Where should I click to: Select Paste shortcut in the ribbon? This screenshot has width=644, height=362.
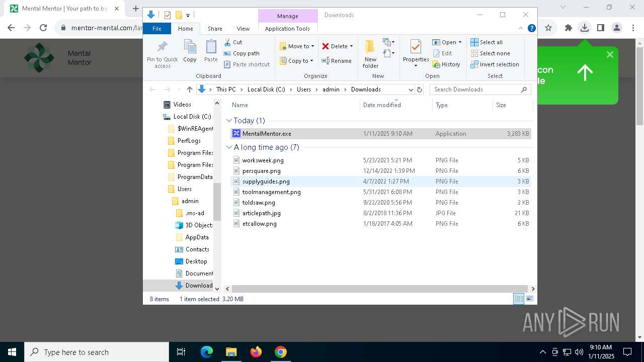(x=247, y=64)
